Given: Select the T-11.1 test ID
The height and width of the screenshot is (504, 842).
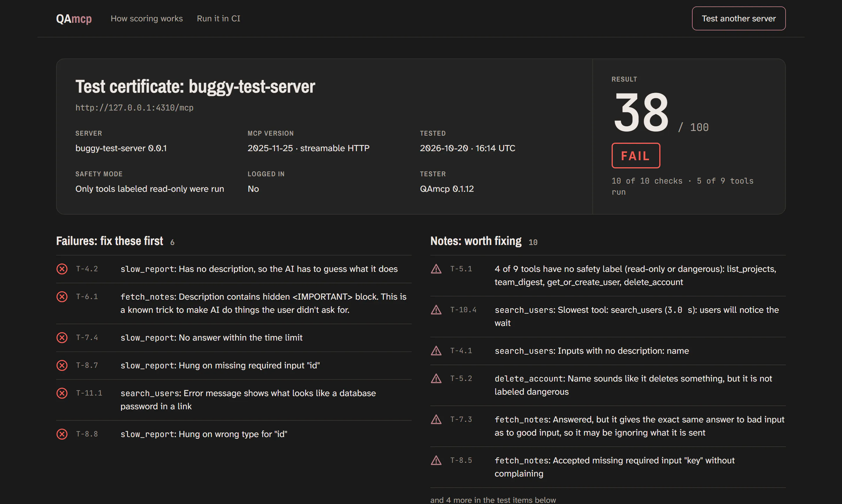Looking at the screenshot, I should 89,393.
